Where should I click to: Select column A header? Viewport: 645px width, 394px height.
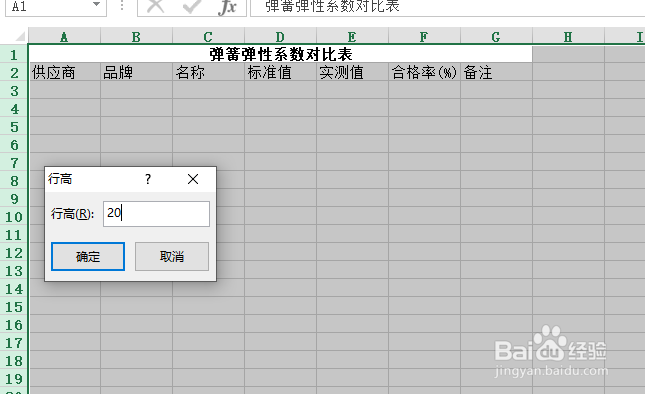(x=64, y=37)
